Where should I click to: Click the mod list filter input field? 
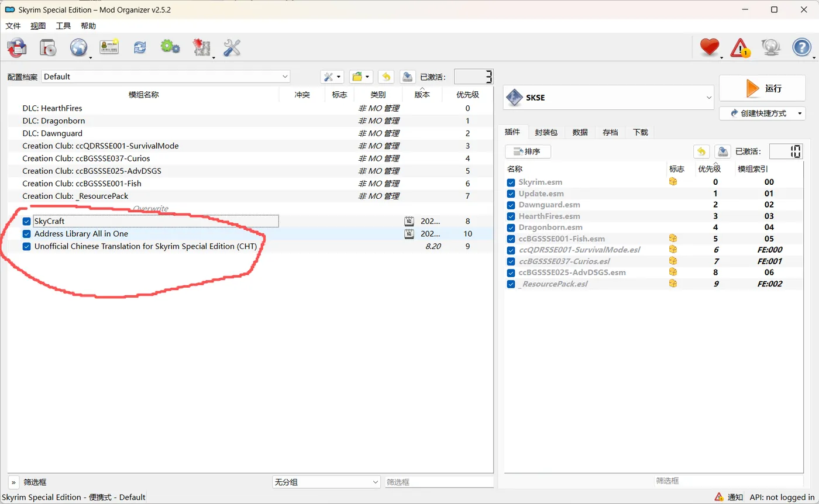coord(439,482)
